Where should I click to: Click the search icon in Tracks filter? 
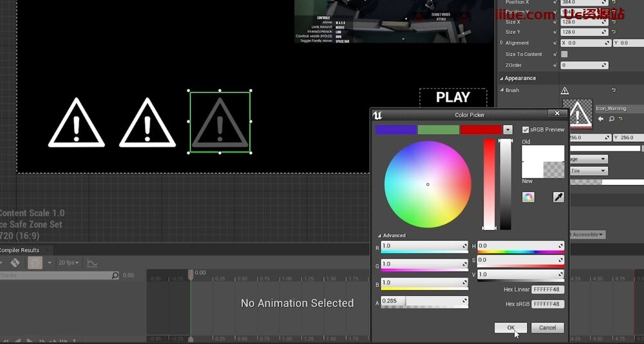point(115,276)
